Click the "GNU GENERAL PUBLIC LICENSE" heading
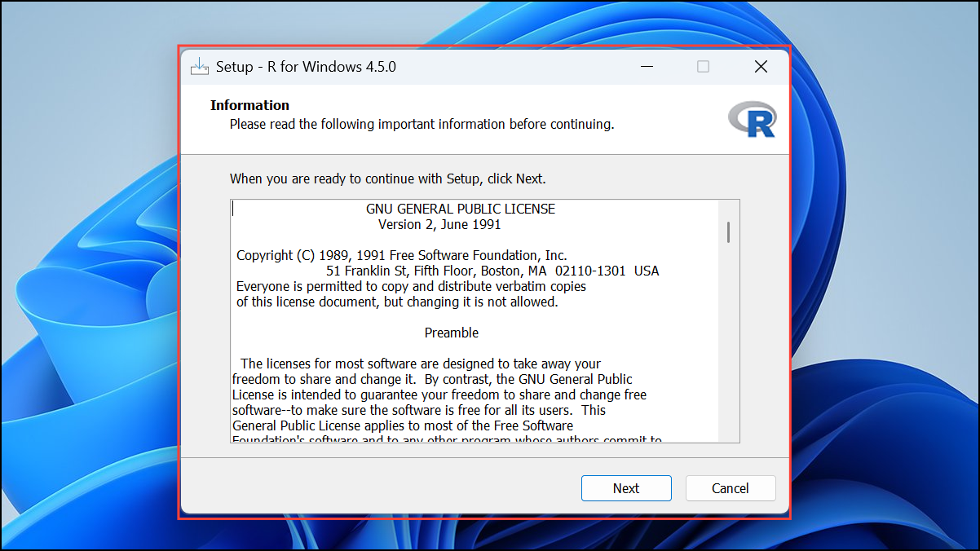Image resolution: width=980 pixels, height=551 pixels. click(x=461, y=209)
